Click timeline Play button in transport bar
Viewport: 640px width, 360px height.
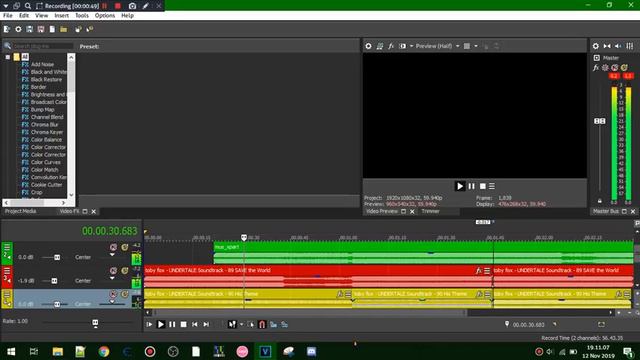tap(161, 324)
